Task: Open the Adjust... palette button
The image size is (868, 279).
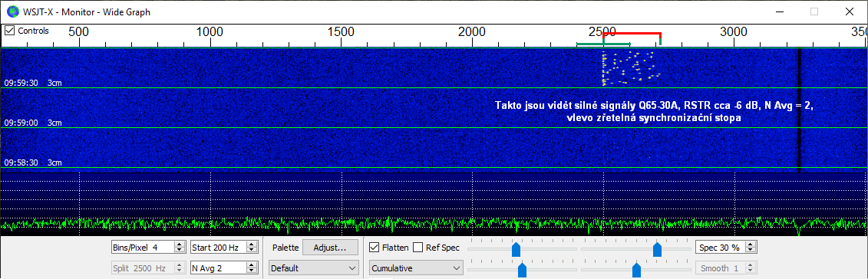Action: click(x=329, y=248)
